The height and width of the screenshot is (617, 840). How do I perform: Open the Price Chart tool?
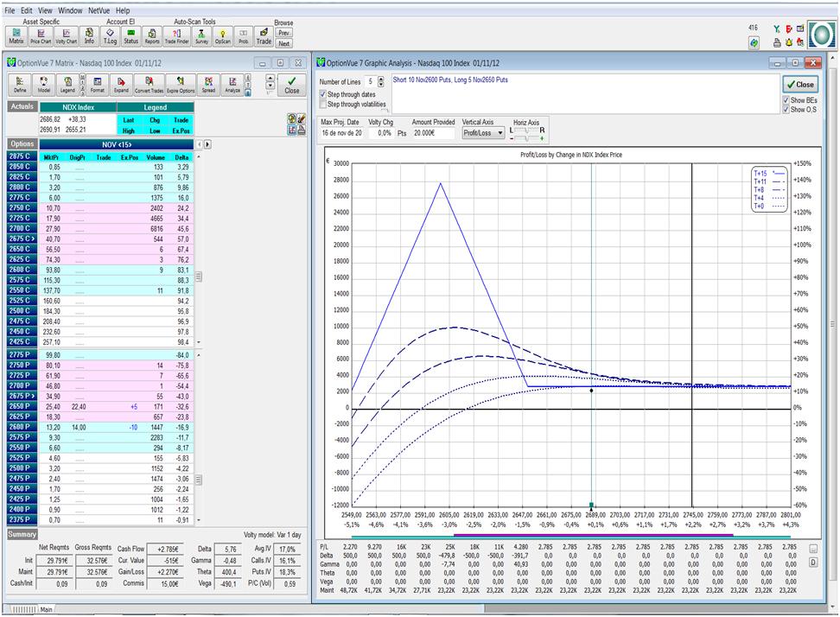point(41,35)
